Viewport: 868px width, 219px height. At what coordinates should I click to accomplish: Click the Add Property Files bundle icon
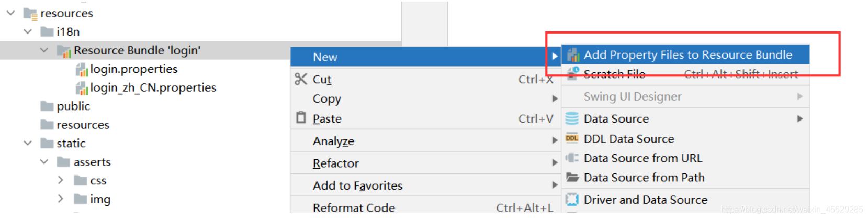tap(573, 55)
